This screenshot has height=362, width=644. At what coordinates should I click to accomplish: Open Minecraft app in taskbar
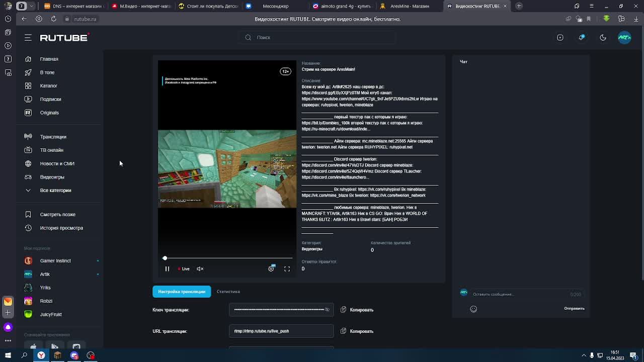tap(57, 355)
